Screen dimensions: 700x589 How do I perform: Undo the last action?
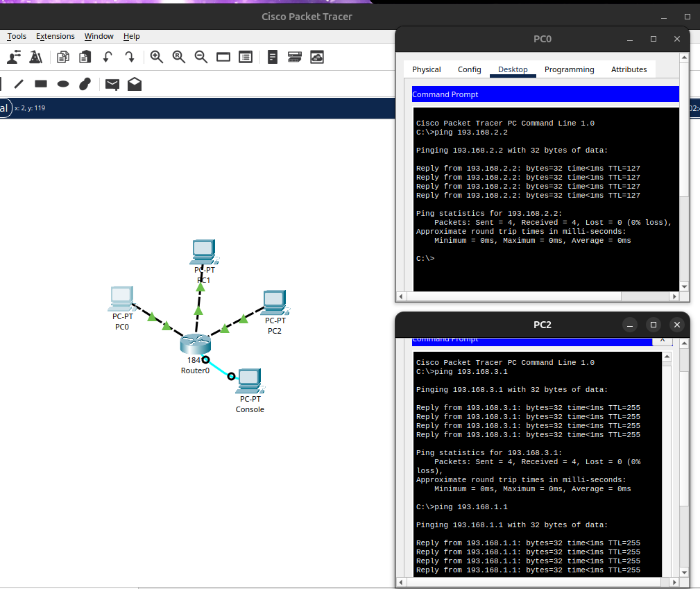pos(107,57)
